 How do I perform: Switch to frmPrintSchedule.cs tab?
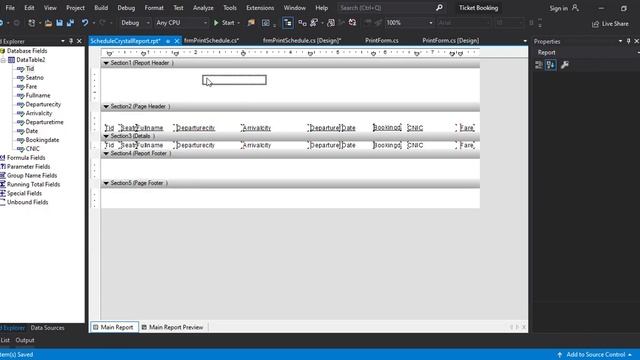pos(211,40)
